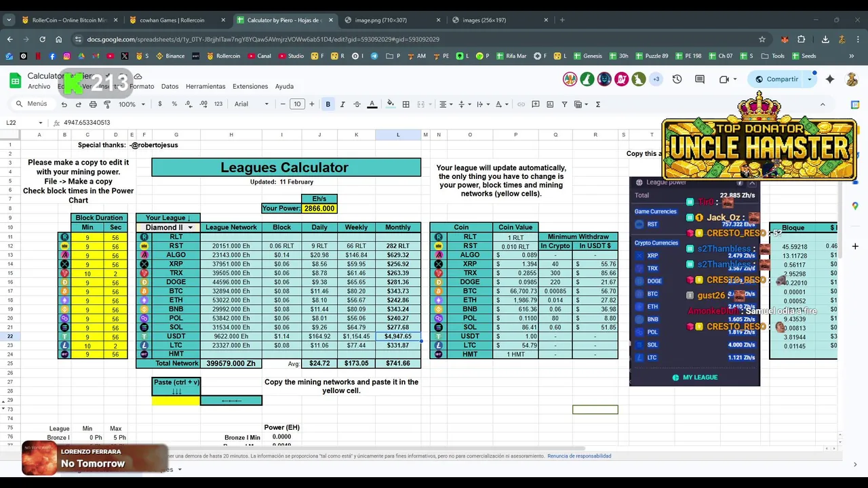Show more bookmarks chevron
The width and height of the screenshot is (868, 488).
852,56
